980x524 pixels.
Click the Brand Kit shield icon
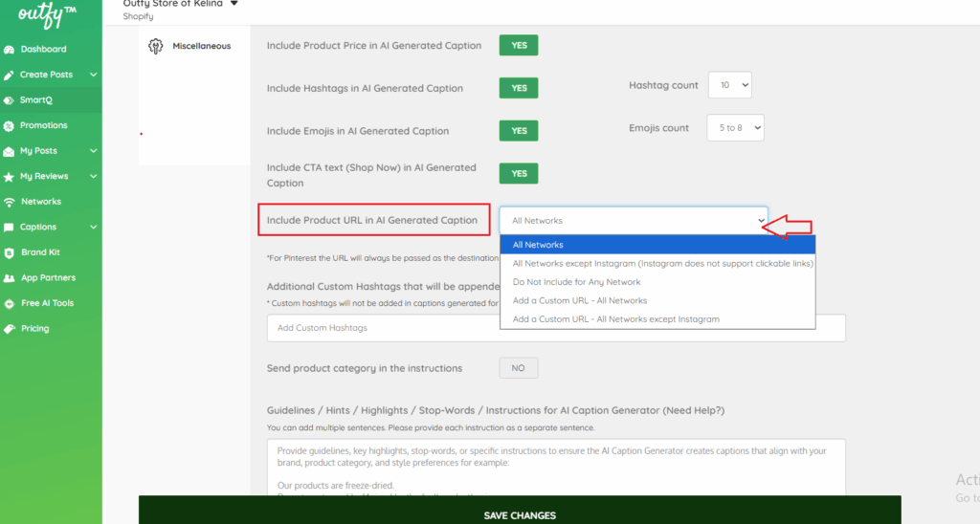10,252
